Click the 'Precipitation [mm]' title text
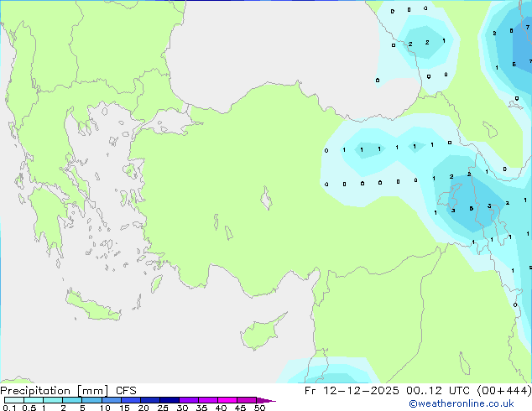Screen dimensions: 532x411 coord(55,391)
